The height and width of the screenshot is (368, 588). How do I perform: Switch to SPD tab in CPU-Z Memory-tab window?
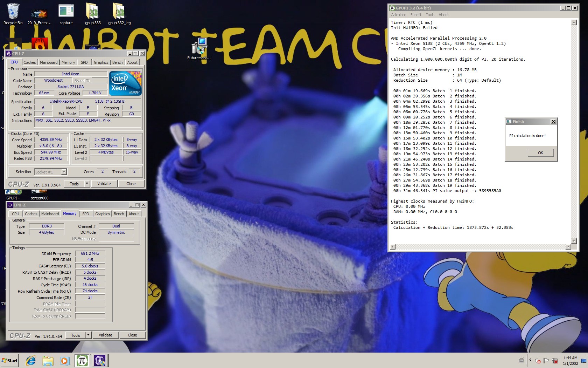click(86, 214)
